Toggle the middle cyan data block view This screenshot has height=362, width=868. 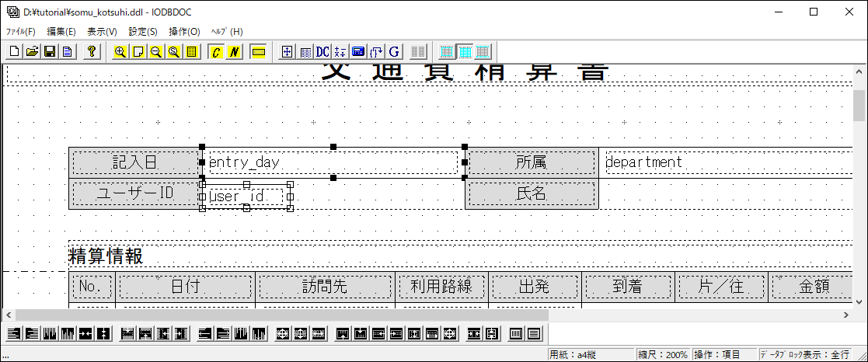tap(465, 52)
